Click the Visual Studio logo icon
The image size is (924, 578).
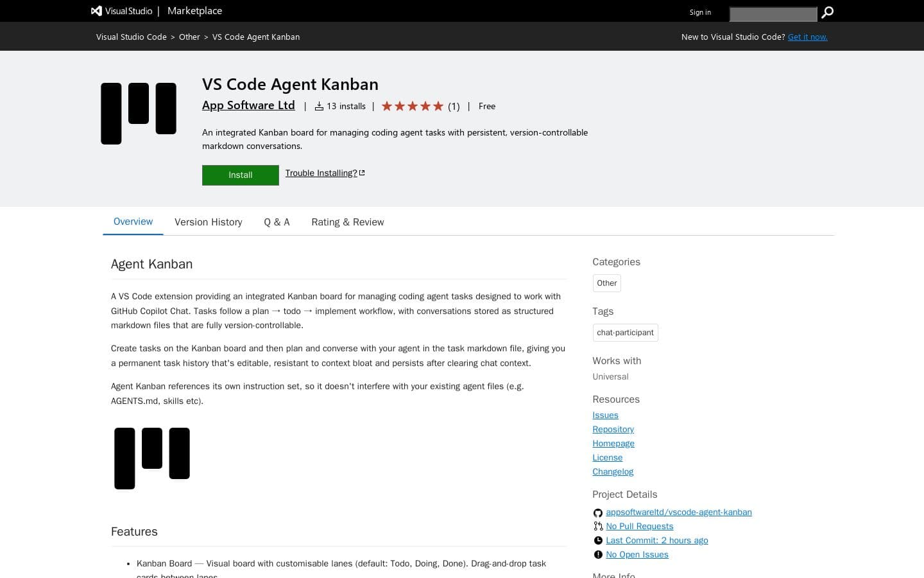(96, 11)
